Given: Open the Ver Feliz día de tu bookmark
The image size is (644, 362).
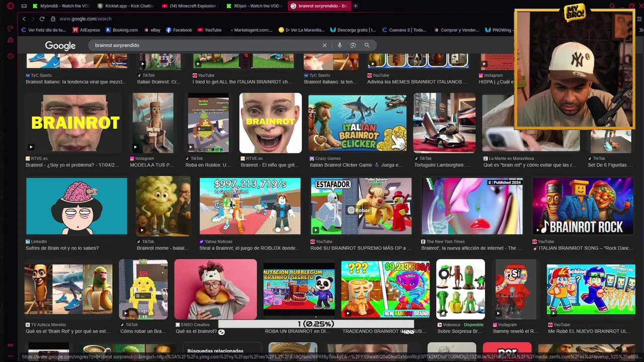Looking at the screenshot, I should [x=44, y=30].
